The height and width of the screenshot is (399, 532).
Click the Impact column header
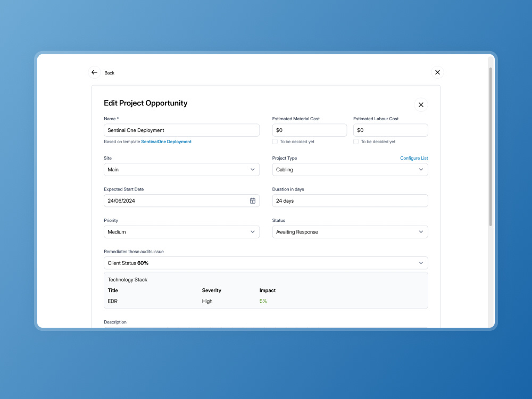coord(268,290)
